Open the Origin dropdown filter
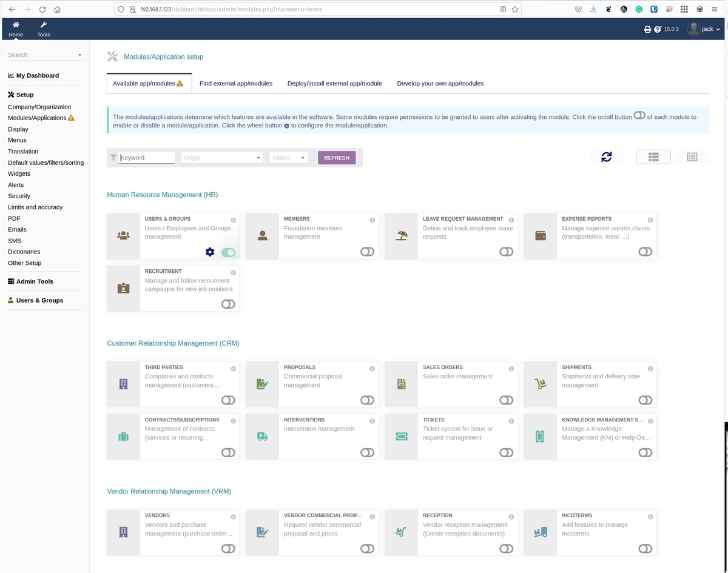Screen dimensions: 728x573 [221, 157]
